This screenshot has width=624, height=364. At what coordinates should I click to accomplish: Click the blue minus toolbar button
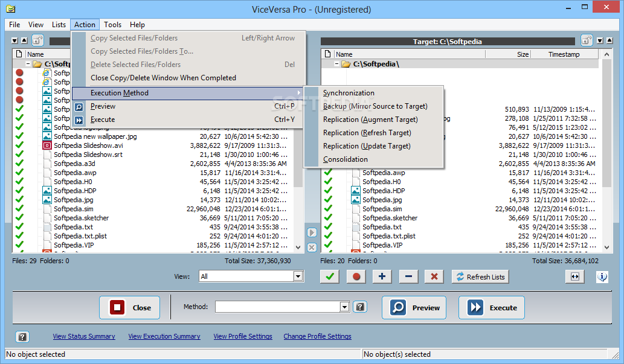click(x=409, y=276)
